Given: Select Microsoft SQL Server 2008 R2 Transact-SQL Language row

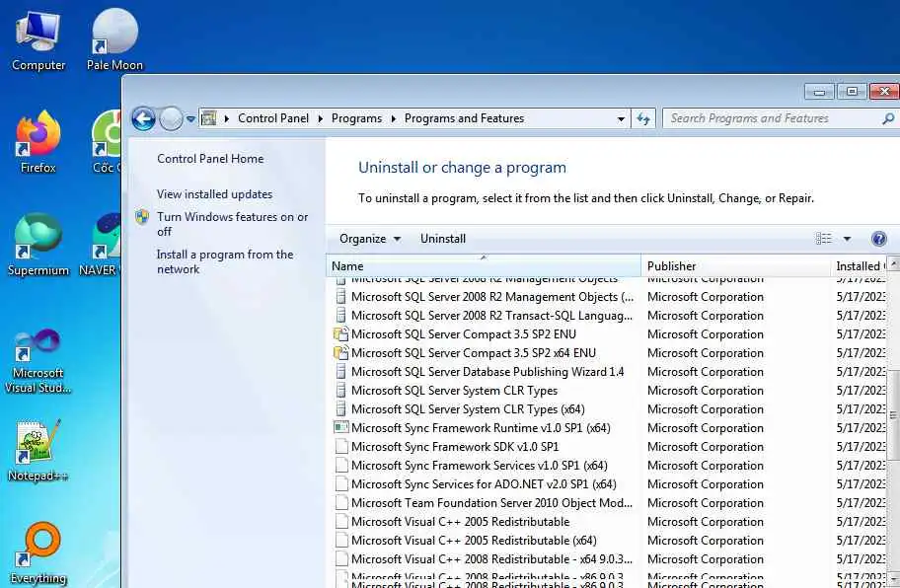Looking at the screenshot, I should 606,316.
